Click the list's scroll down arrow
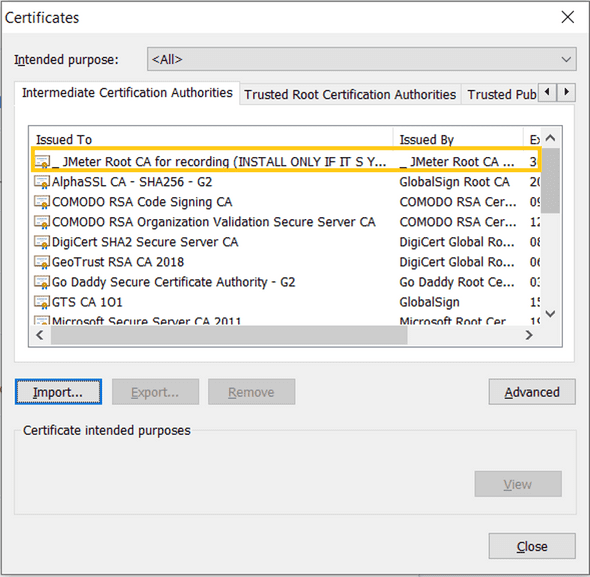This screenshot has width=590, height=577. 550,314
